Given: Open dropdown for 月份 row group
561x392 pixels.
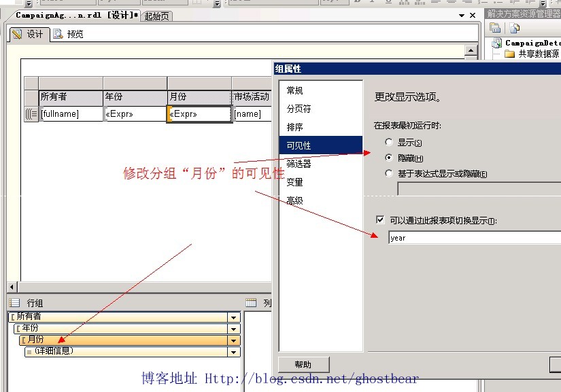Looking at the screenshot, I should (x=234, y=340).
